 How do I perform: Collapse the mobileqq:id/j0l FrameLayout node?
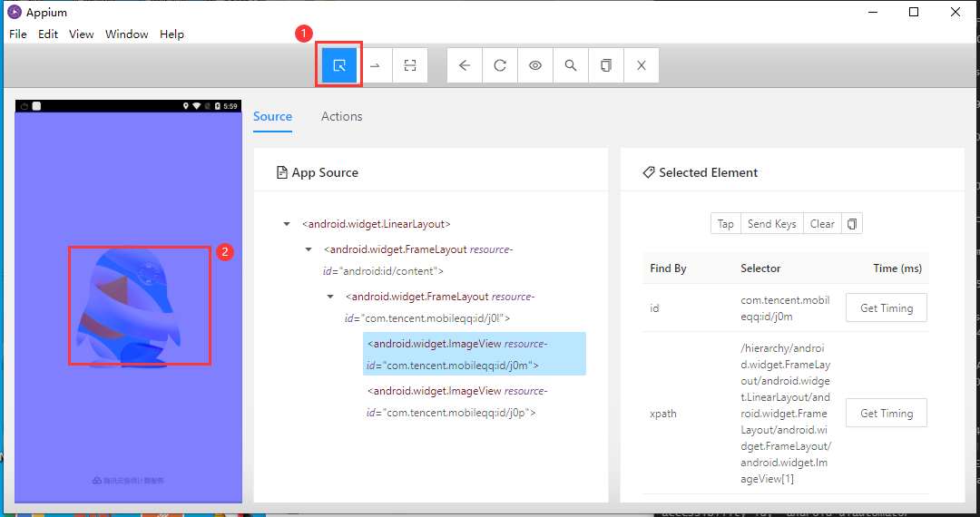(330, 297)
